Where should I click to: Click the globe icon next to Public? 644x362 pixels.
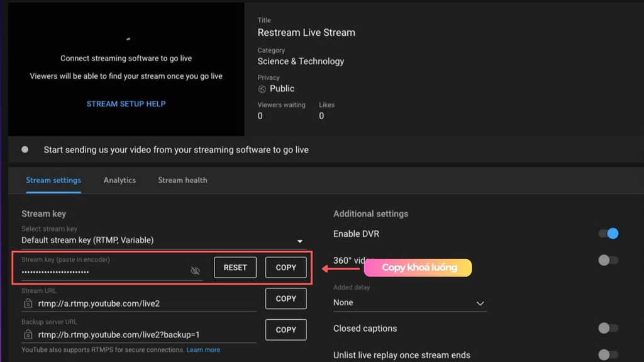point(262,89)
